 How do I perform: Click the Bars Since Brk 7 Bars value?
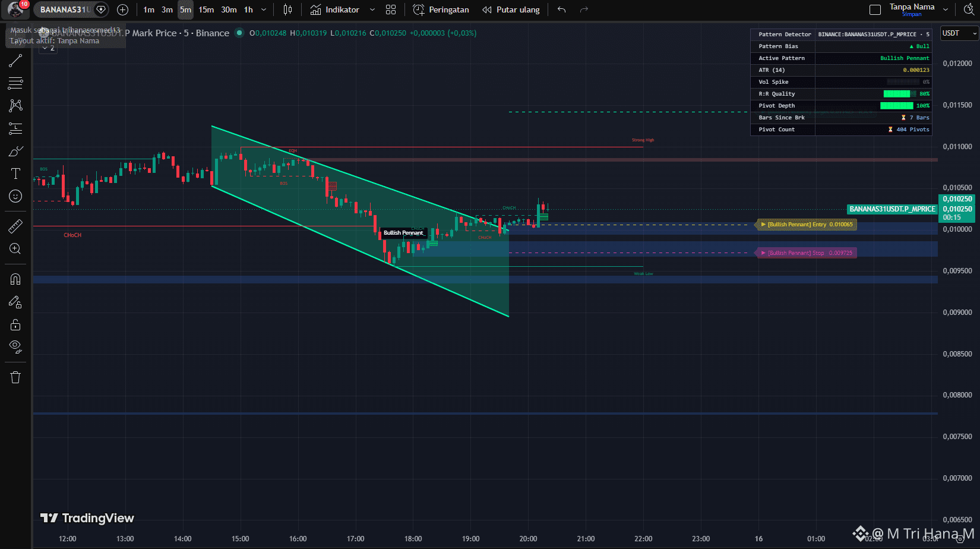[915, 118]
